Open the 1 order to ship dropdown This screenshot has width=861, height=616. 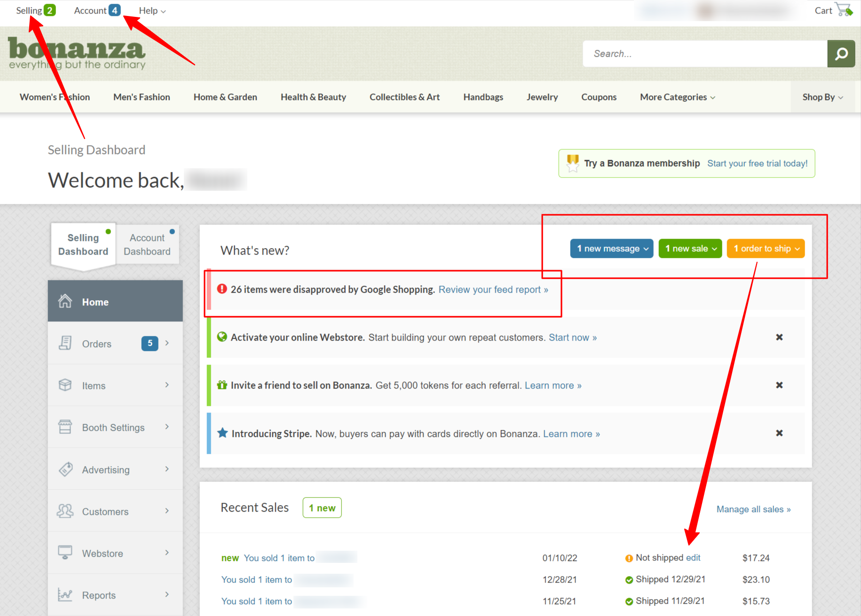point(766,249)
